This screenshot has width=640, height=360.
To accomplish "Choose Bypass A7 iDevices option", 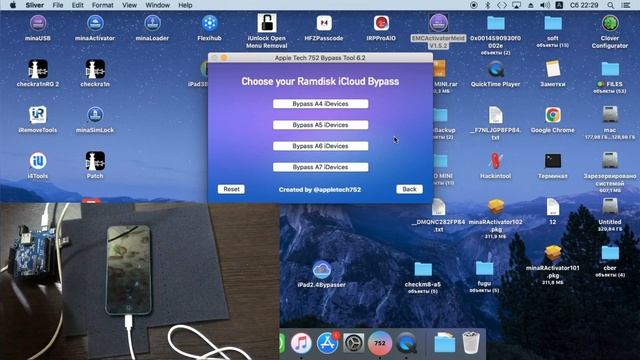I will pyautogui.click(x=320, y=167).
